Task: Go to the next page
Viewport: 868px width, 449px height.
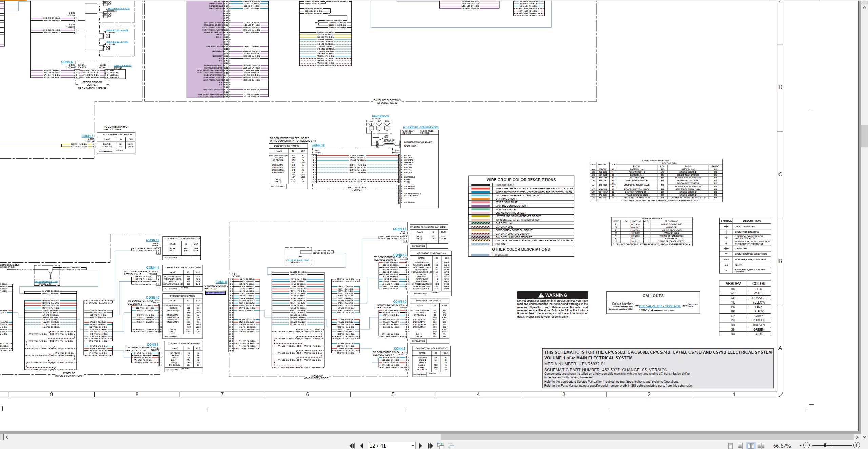Action: click(x=421, y=446)
